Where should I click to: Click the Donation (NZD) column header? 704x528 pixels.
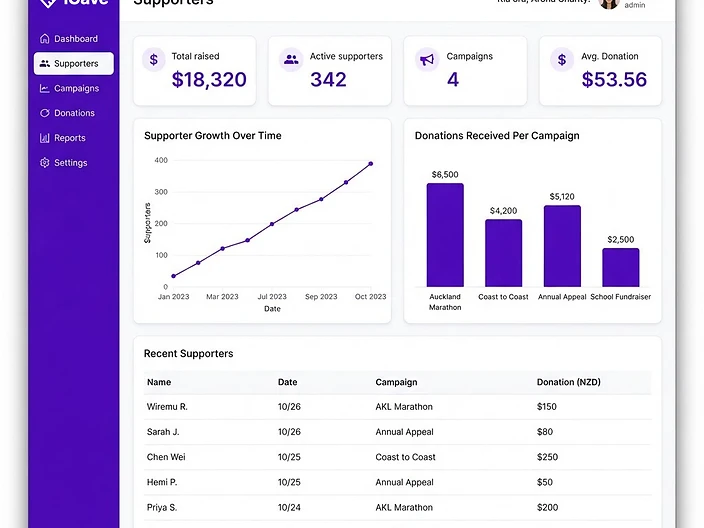point(568,382)
